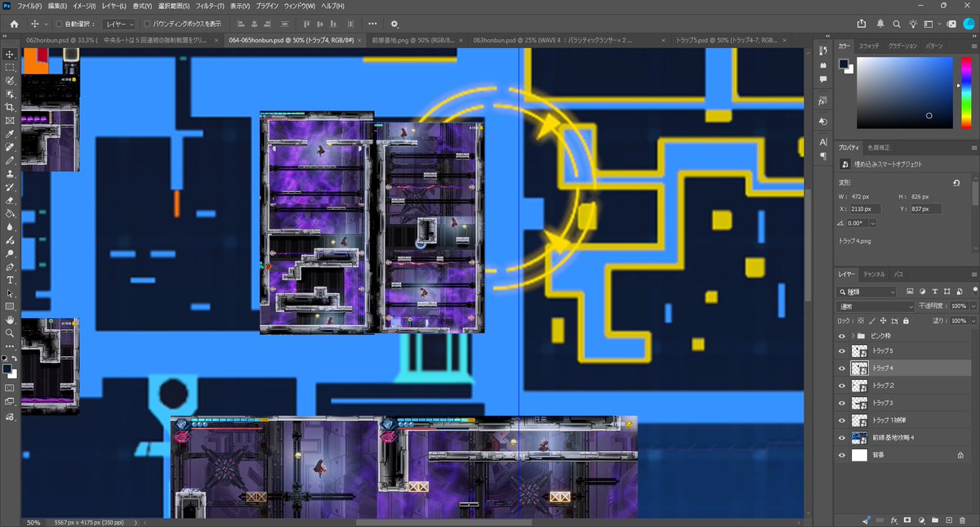Screen dimensions: 980x527
Task: Click the foreground color swatch in Color panel
Action: [x=842, y=65]
